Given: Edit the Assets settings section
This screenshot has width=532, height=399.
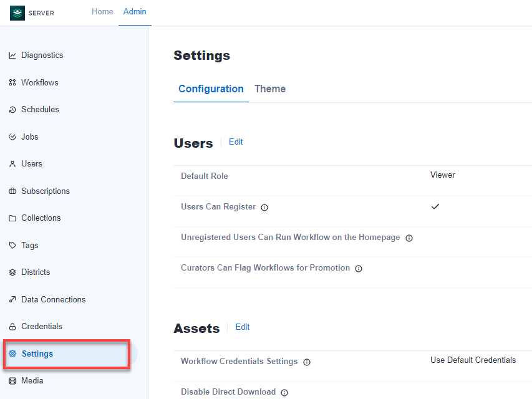Looking at the screenshot, I should click(243, 327).
